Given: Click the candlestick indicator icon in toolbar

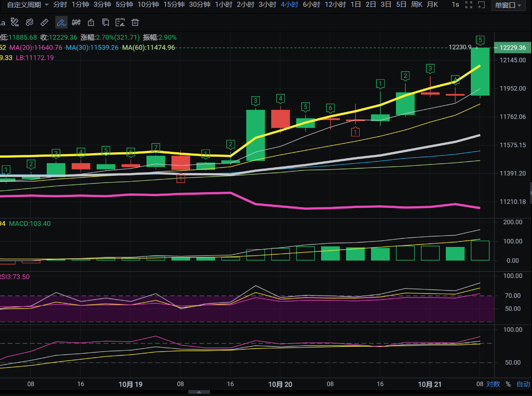Looking at the screenshot, I should click(x=76, y=23).
